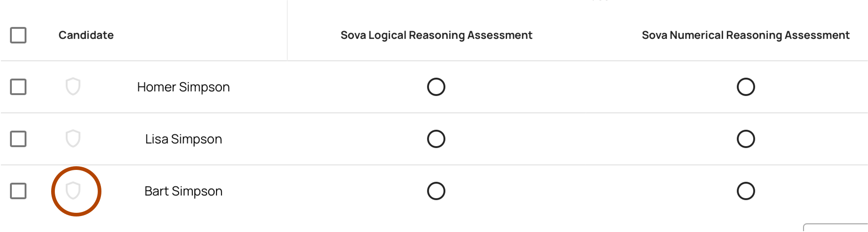Click Homer Simpson's Numerical Reasoning status circle
The image size is (868, 232).
(x=746, y=87)
